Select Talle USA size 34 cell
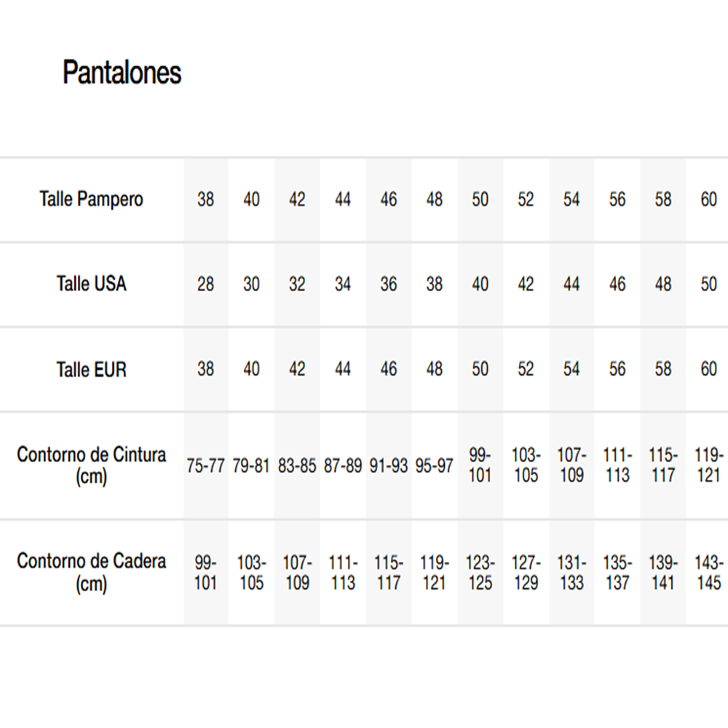Image resolution: width=728 pixels, height=728 pixels. coord(343,284)
